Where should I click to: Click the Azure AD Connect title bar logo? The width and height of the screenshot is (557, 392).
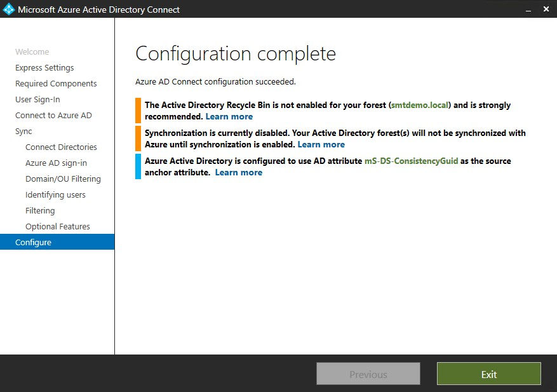click(x=8, y=10)
